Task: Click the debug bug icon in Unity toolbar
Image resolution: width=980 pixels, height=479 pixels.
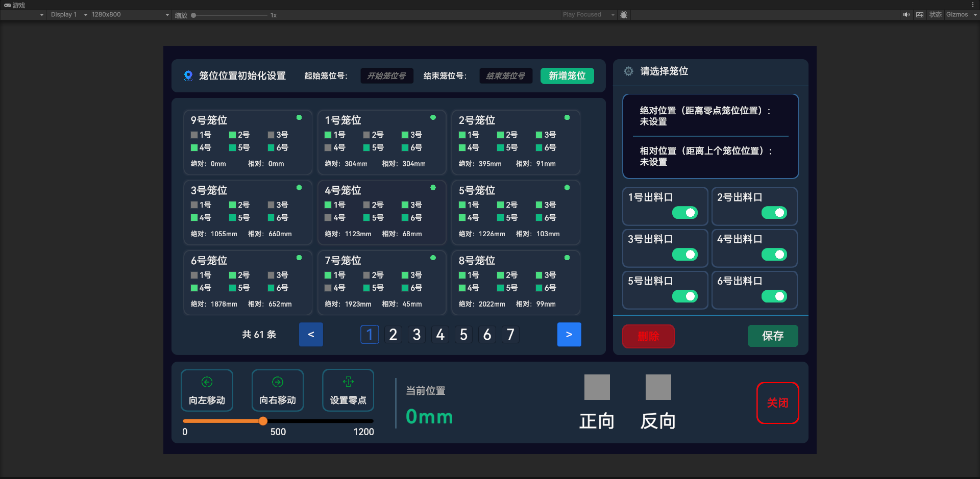Action: click(x=624, y=15)
